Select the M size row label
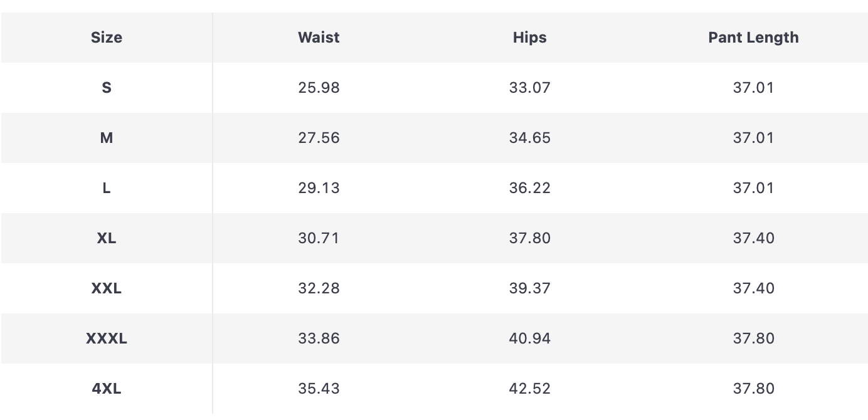Image resolution: width=868 pixels, height=420 pixels. (x=107, y=138)
